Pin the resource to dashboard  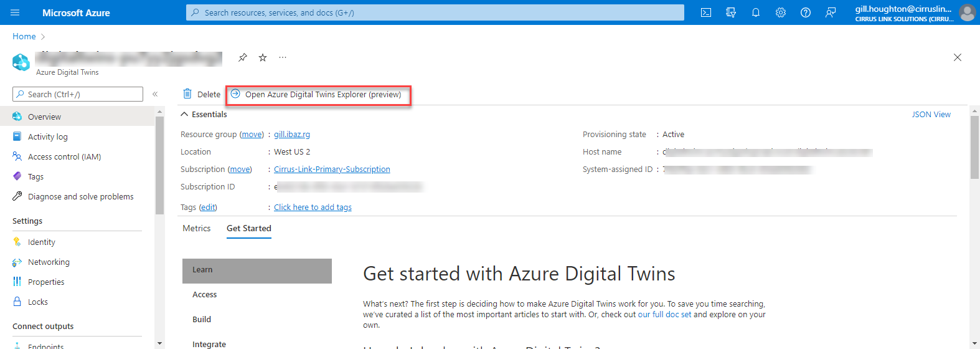pyautogui.click(x=243, y=57)
